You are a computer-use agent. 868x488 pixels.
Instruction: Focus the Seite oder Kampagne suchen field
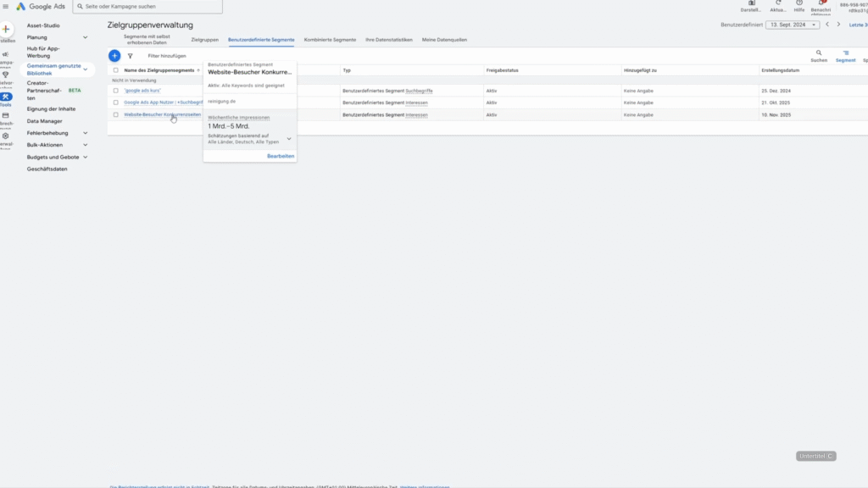pos(147,7)
